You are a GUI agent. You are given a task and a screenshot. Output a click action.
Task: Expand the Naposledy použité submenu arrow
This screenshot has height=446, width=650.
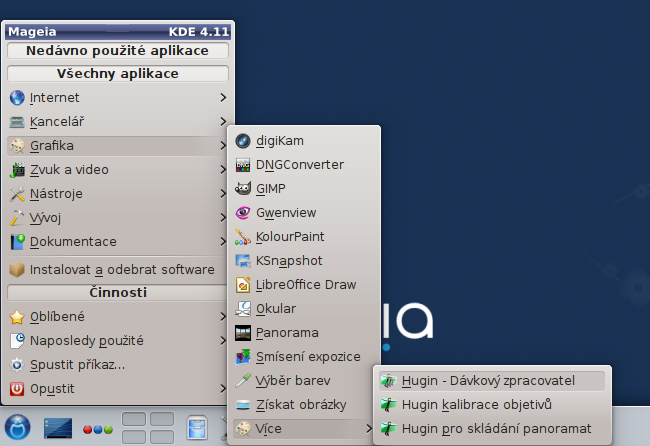coord(223,341)
